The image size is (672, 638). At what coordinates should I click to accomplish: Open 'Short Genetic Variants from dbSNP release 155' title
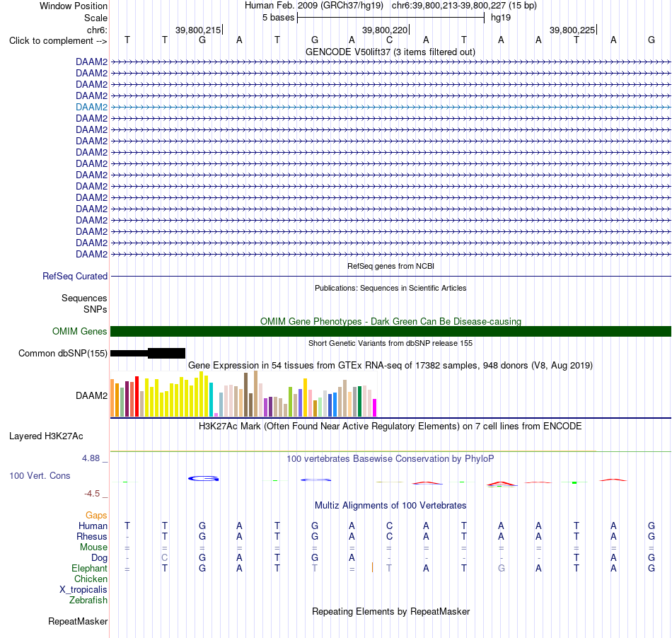point(390,343)
